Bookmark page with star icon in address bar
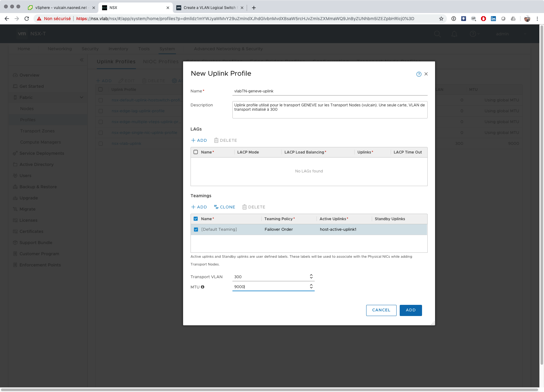Image resolution: width=544 pixels, height=392 pixels. click(441, 19)
